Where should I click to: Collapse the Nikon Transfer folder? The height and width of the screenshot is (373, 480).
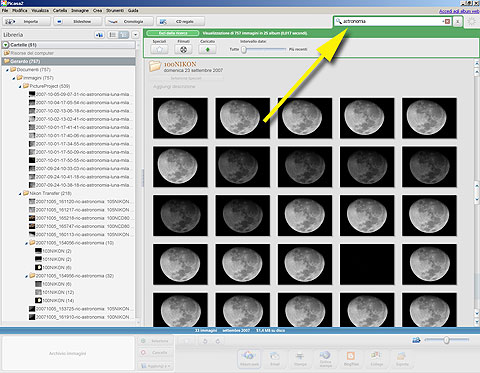point(20,193)
